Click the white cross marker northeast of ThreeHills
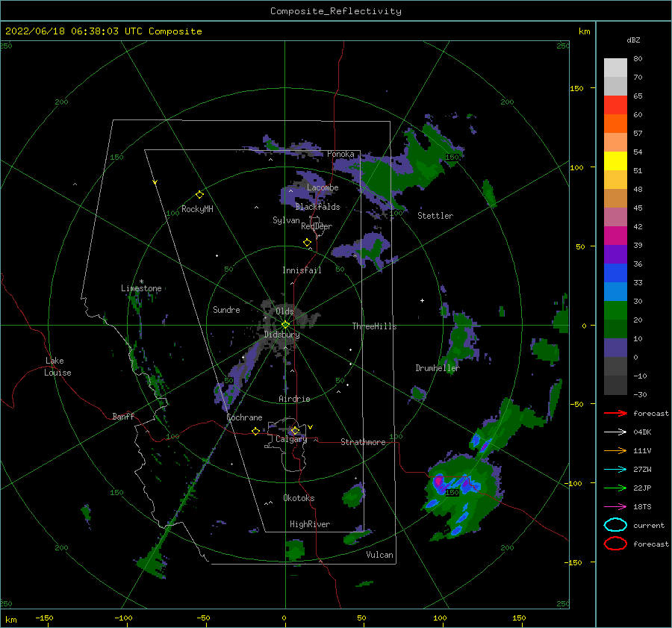This screenshot has height=628, width=672. (x=422, y=300)
